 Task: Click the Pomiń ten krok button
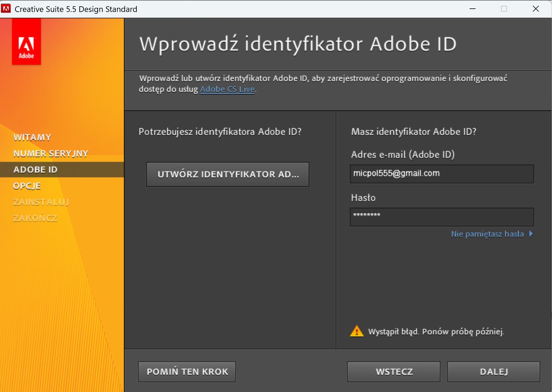(x=187, y=372)
